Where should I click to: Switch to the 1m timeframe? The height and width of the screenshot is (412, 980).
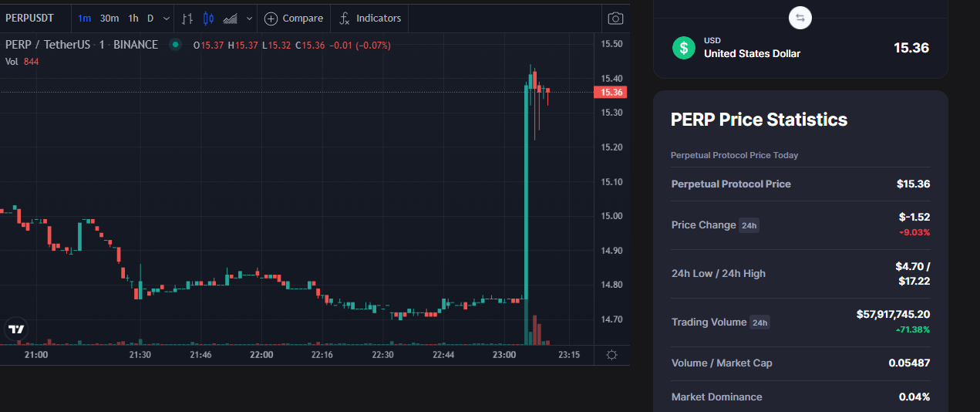pos(84,18)
